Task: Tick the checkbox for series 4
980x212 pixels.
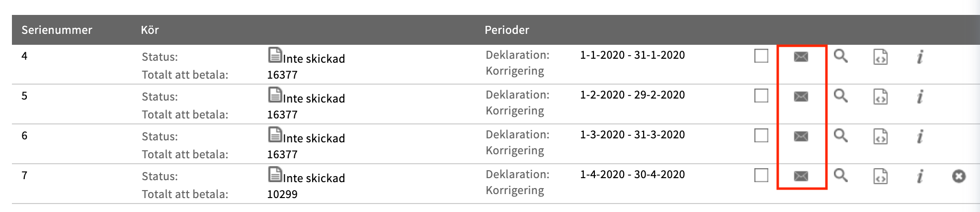Action: (x=761, y=56)
